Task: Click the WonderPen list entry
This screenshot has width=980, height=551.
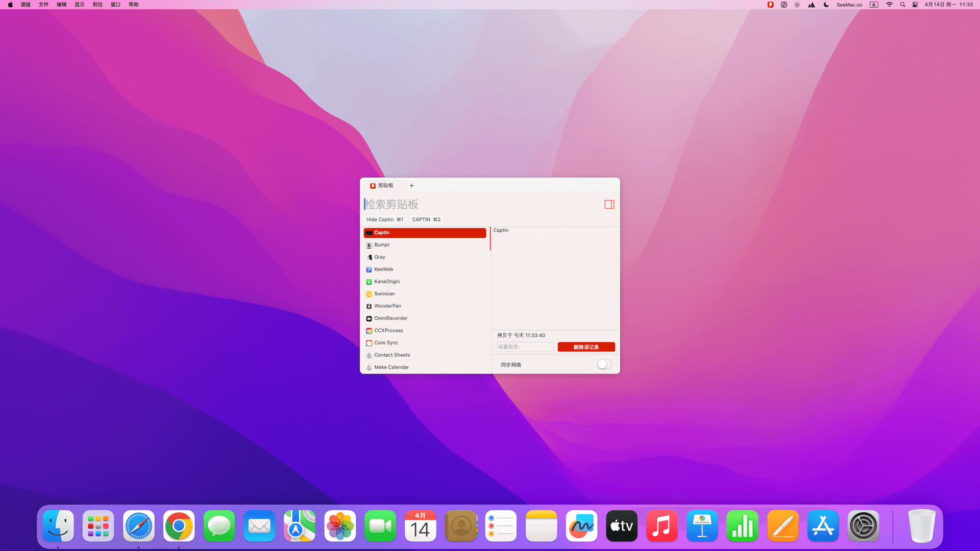Action: [x=387, y=306]
